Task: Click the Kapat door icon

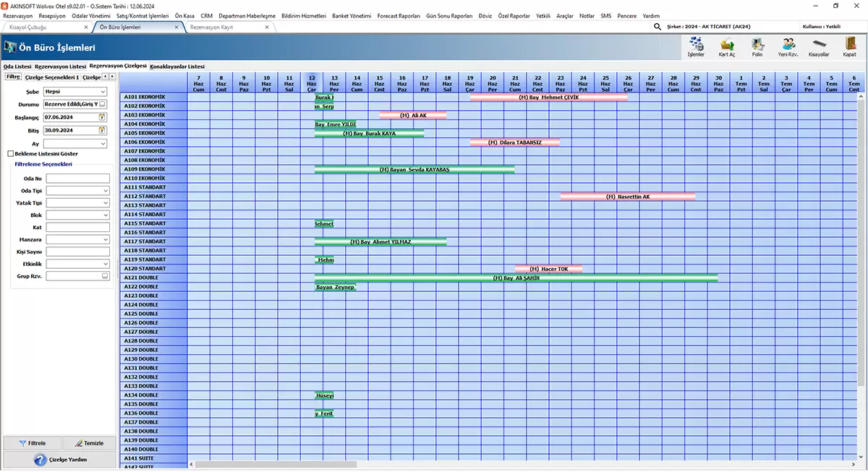Action: tap(849, 46)
